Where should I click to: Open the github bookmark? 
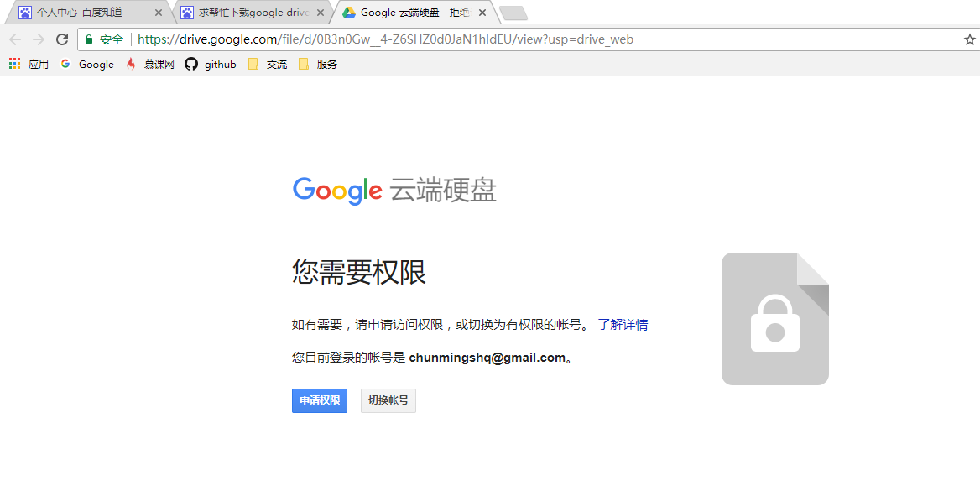211,64
